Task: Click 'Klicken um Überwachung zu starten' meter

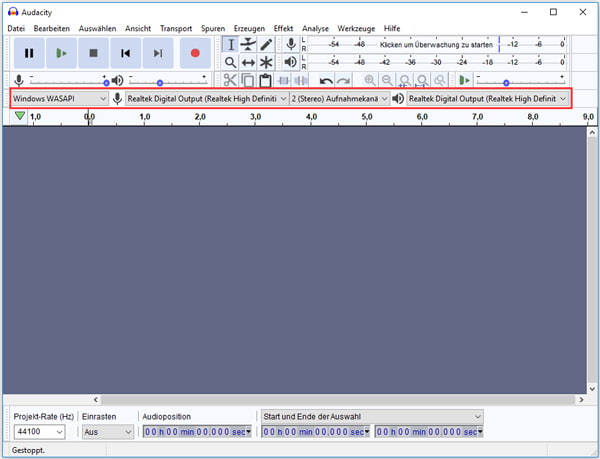Action: coord(436,45)
